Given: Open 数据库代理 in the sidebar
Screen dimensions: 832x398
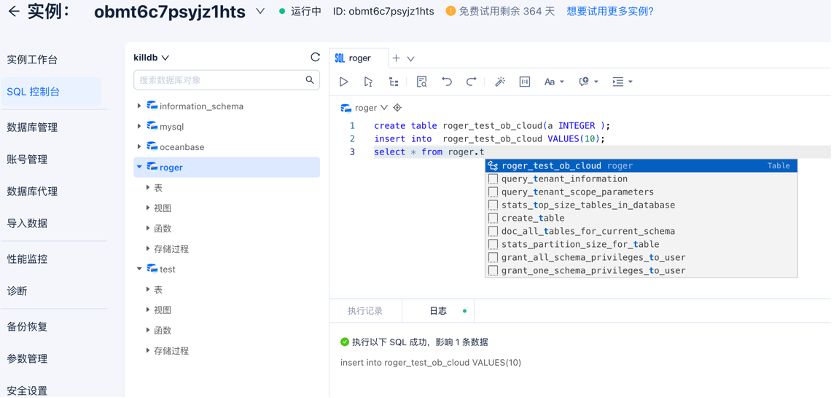Looking at the screenshot, I should tap(32, 191).
